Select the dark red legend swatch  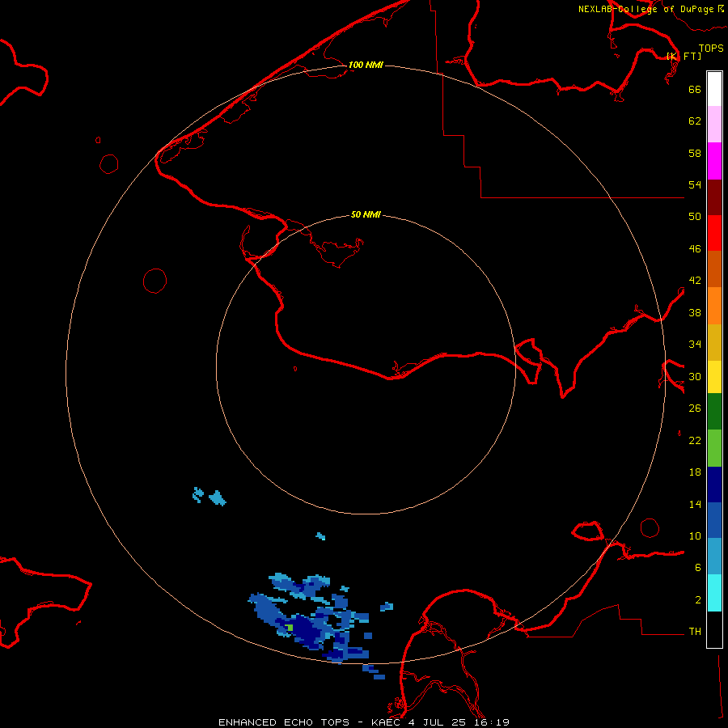714,197
